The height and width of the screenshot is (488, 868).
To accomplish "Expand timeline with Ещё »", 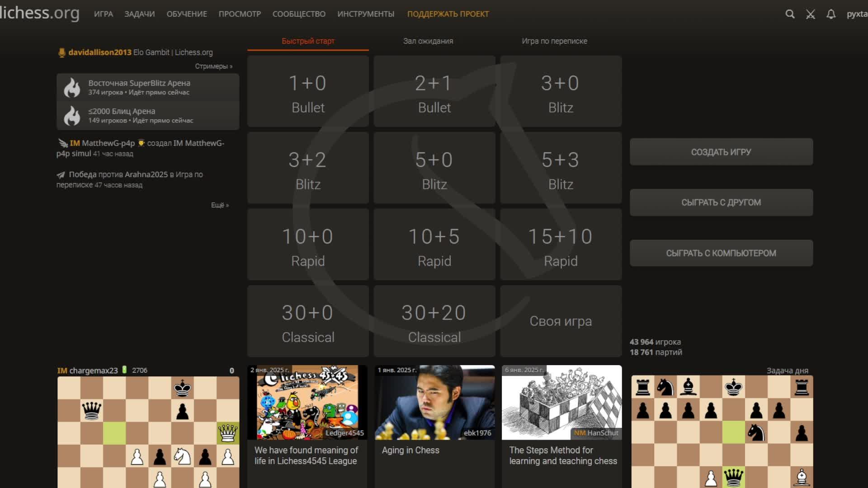I will [220, 205].
